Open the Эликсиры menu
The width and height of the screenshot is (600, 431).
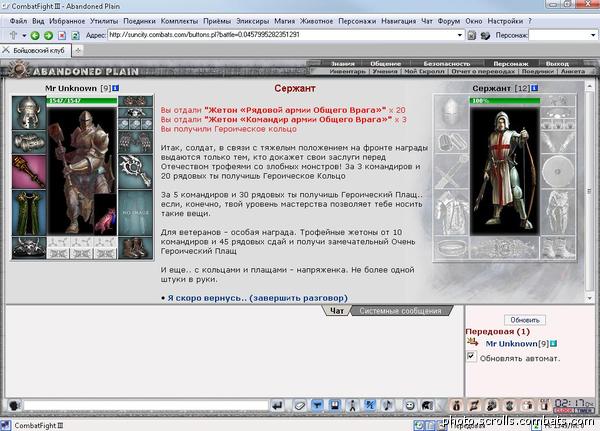(x=252, y=21)
